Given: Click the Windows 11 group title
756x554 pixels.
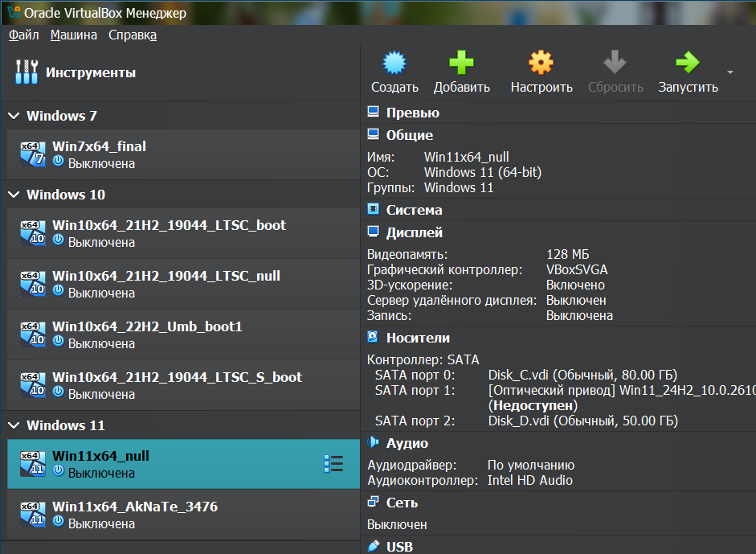Looking at the screenshot, I should click(66, 425).
